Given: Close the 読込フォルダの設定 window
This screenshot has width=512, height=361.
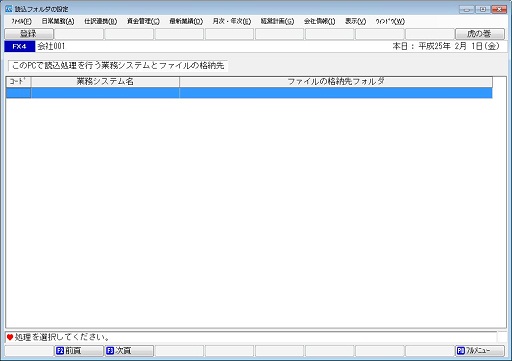Looking at the screenshot, I should click(x=499, y=9).
